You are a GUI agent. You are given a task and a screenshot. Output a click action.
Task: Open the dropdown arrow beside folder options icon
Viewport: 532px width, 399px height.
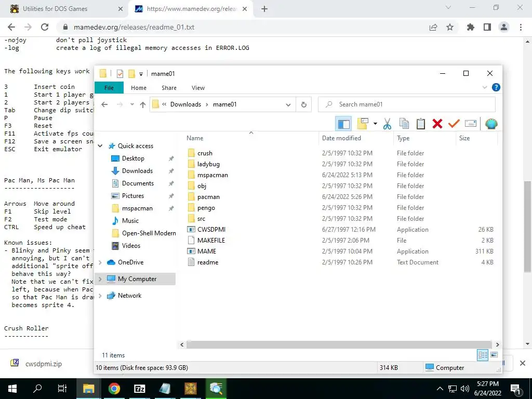tap(375, 124)
